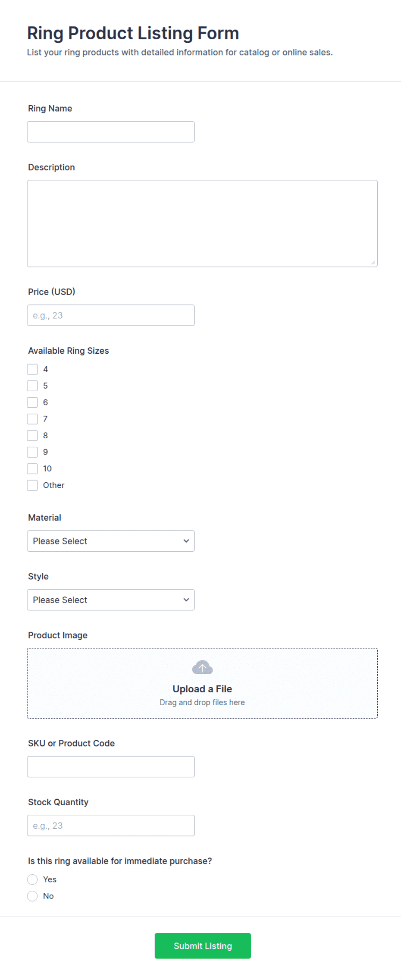Click Upload a File area
The image size is (401, 980).
[202, 683]
